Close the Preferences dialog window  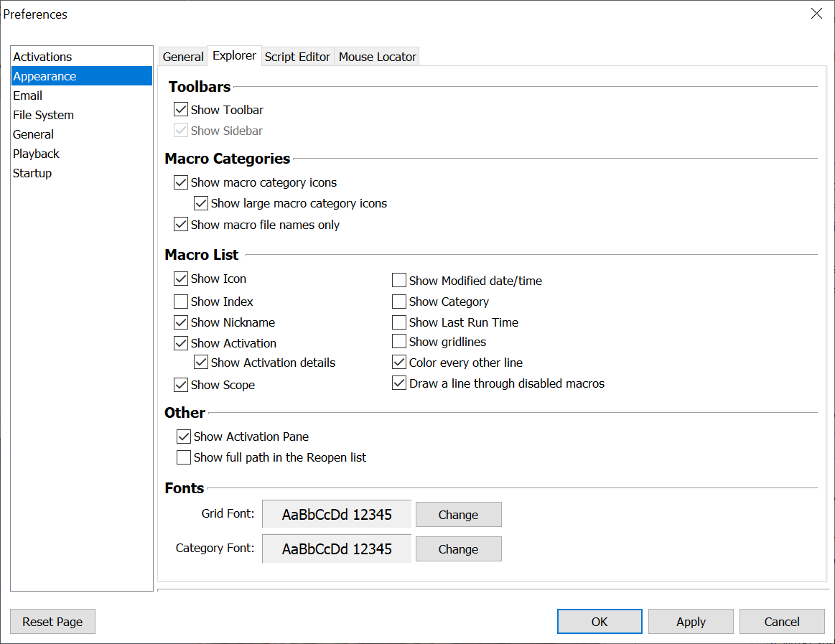pyautogui.click(x=816, y=14)
